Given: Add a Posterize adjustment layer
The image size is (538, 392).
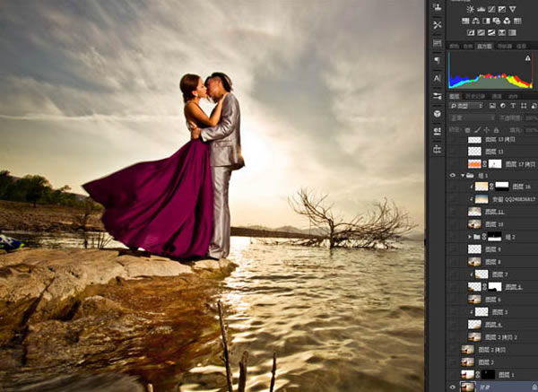Looking at the screenshot, I should 481,32.
